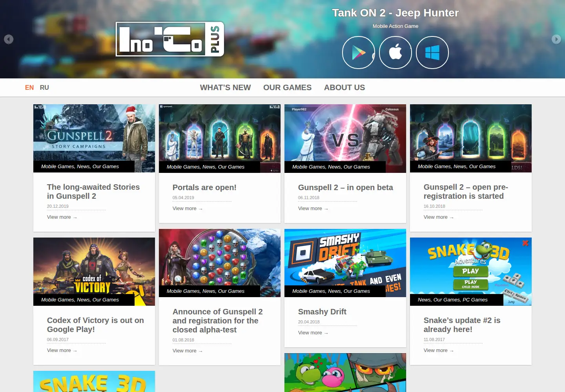Open Tank ON 2 - Jeep Hunter title

pos(395,13)
